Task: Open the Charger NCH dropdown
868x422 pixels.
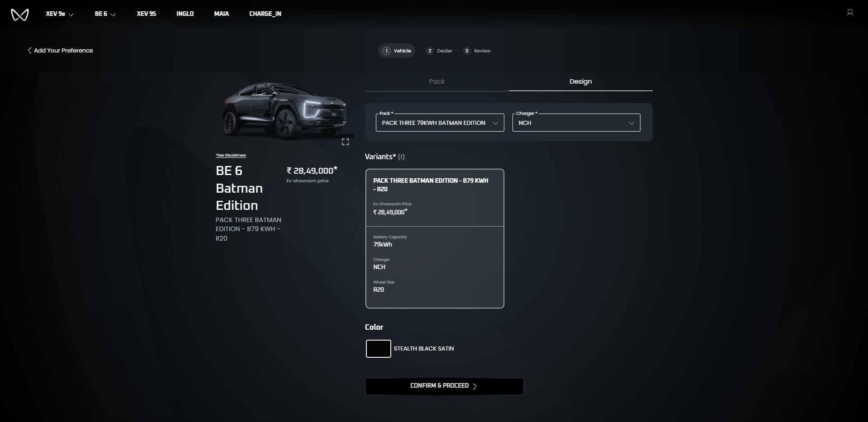Action: click(576, 123)
